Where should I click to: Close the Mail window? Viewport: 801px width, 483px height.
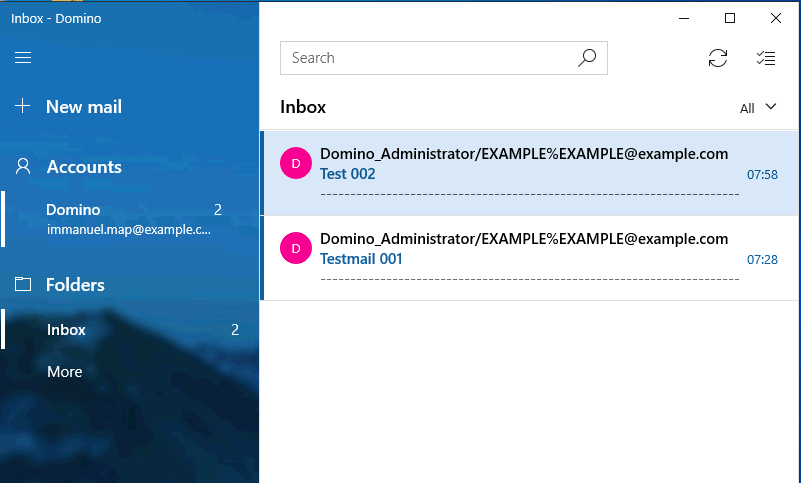pyautogui.click(x=775, y=18)
